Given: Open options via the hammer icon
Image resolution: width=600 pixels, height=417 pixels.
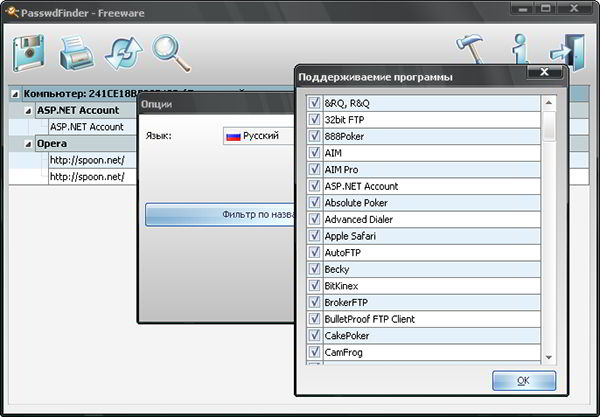Looking at the screenshot, I should [470, 49].
